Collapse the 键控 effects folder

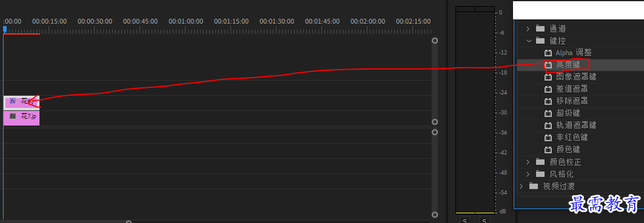click(529, 41)
